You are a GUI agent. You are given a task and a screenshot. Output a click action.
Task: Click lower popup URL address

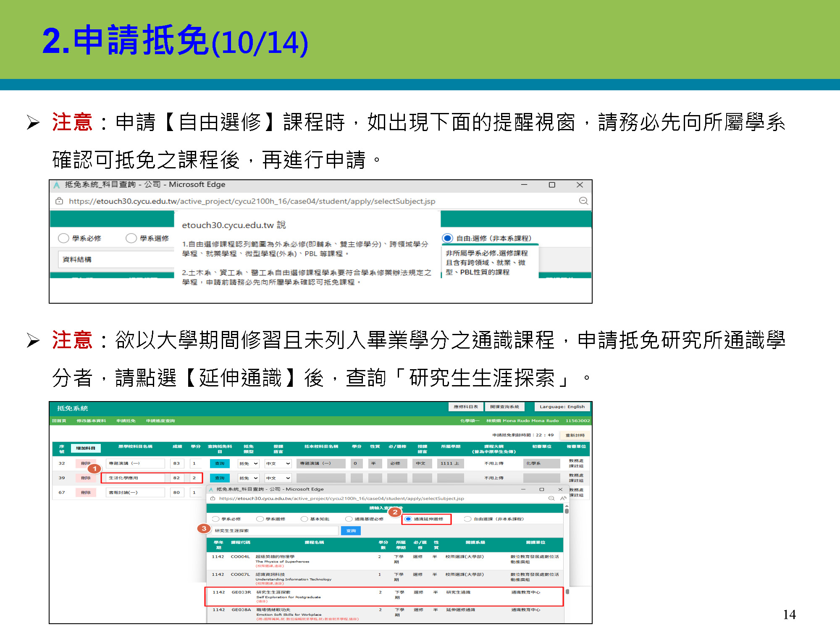tap(341, 499)
